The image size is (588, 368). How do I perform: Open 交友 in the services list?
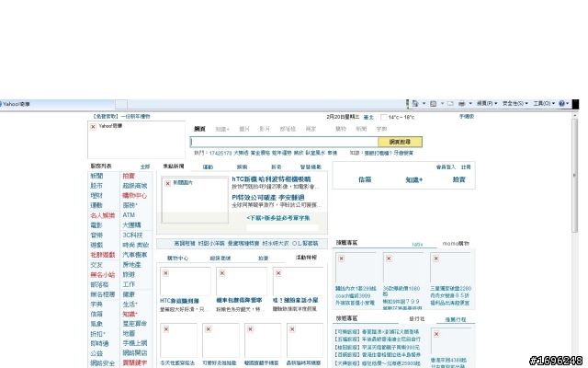point(96,265)
